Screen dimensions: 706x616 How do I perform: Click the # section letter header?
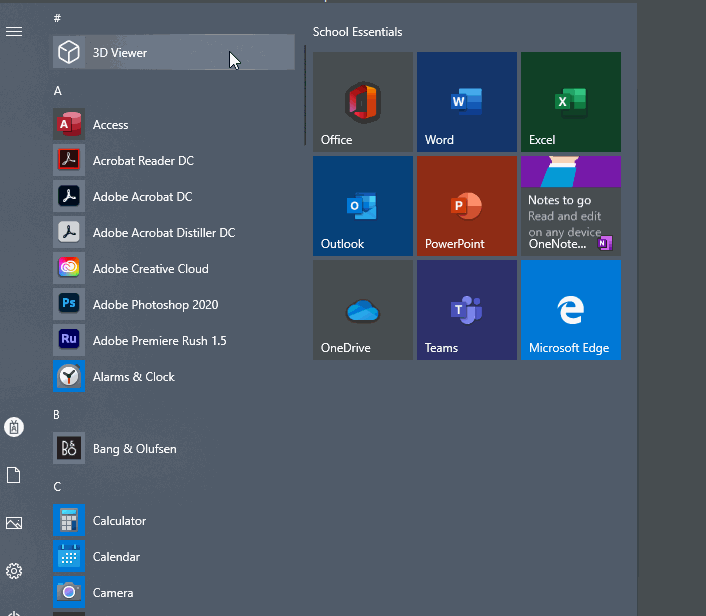pyautogui.click(x=57, y=18)
